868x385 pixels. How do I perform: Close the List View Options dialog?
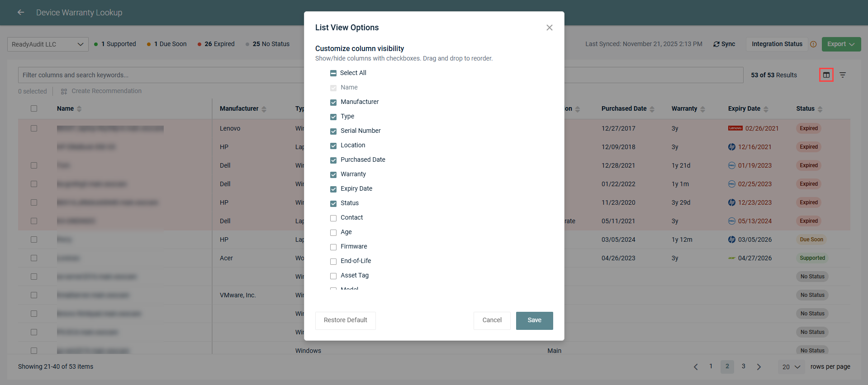[550, 28]
